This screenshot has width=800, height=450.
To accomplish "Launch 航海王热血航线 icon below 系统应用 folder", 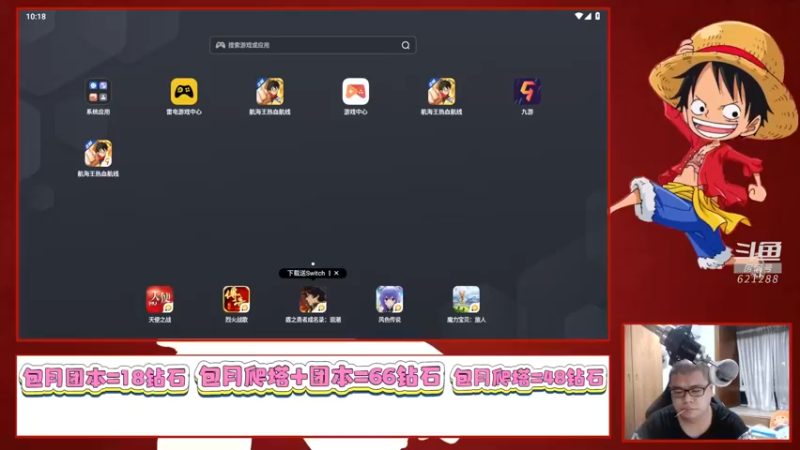I will coord(98,154).
